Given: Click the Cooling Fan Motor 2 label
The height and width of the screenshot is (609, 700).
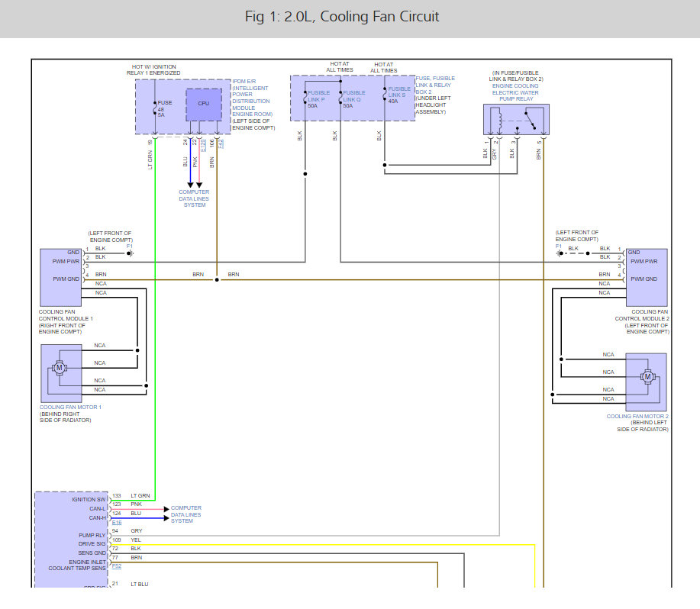Looking at the screenshot, I should coord(637,416).
